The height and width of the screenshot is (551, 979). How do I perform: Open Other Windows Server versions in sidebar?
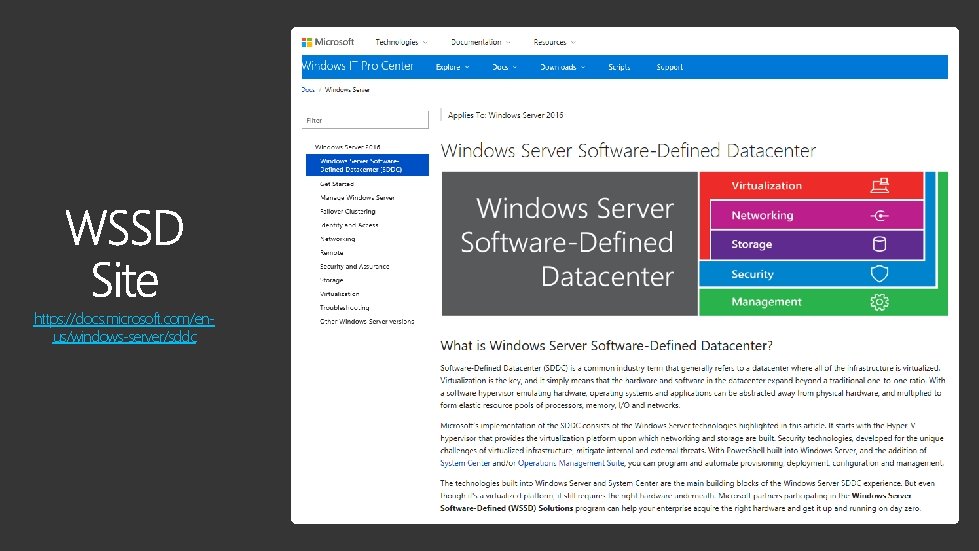[367, 321]
